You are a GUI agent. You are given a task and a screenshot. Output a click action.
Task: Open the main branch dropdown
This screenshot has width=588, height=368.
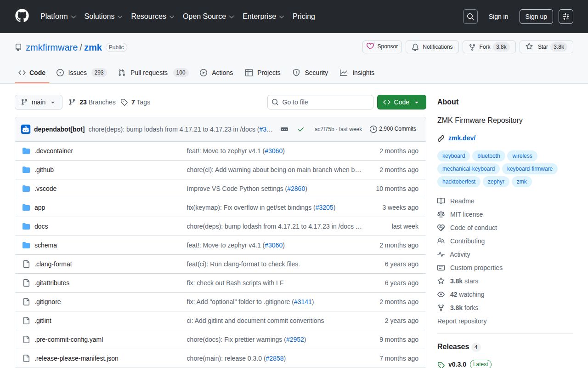pyautogui.click(x=39, y=102)
